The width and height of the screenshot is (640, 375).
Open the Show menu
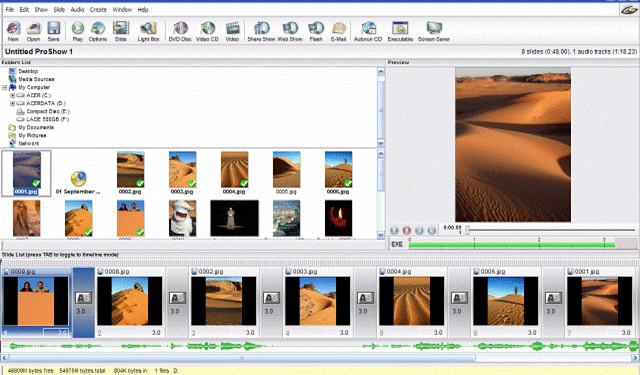pos(41,9)
